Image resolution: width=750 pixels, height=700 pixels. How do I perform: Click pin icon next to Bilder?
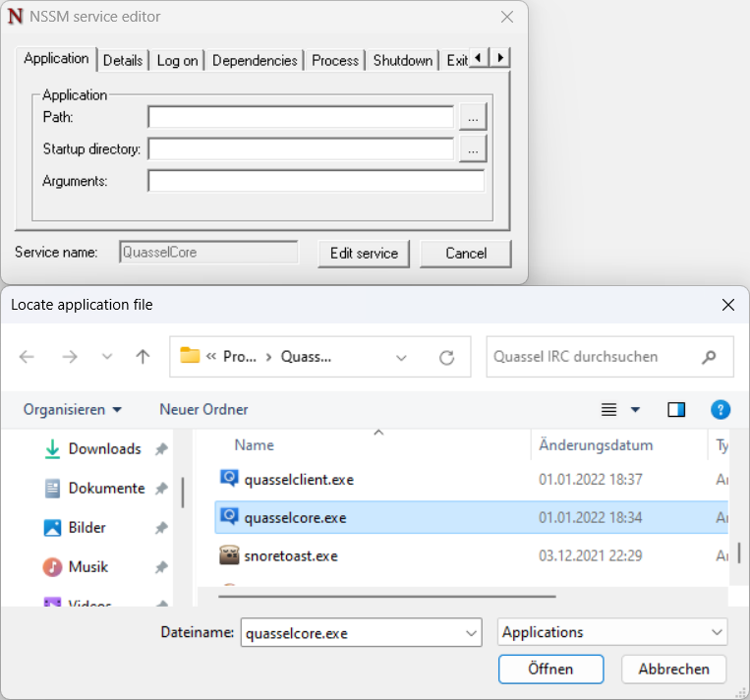161,527
